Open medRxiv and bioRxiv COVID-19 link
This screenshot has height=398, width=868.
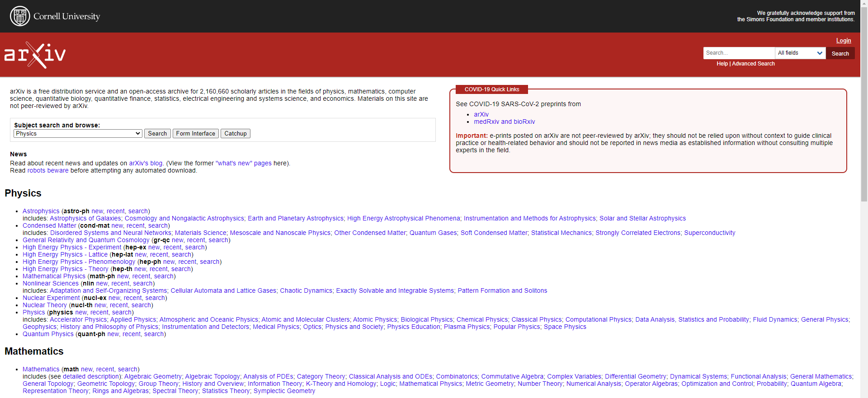click(x=504, y=122)
